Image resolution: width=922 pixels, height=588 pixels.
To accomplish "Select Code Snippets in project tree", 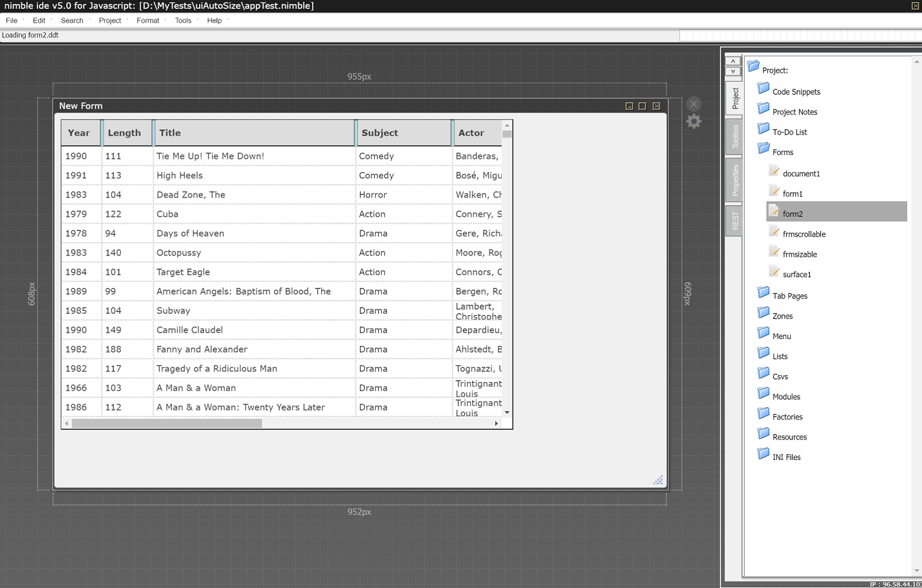I will 796,92.
